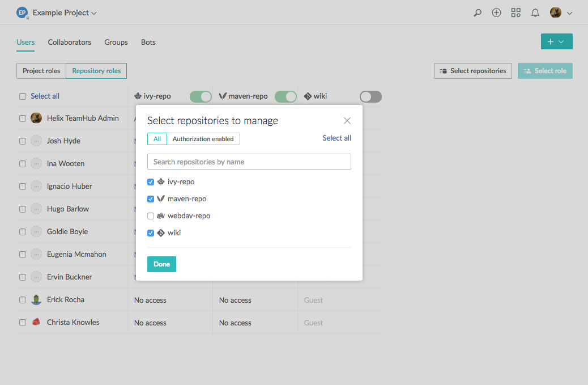Switch to the Collaborators tab
The height and width of the screenshot is (385, 588).
click(69, 42)
